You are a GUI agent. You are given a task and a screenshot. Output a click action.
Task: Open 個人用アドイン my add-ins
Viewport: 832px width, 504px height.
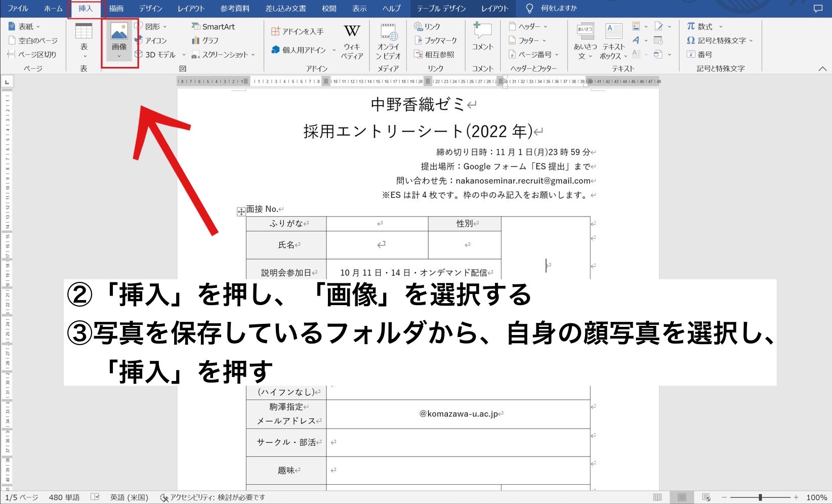[299, 50]
